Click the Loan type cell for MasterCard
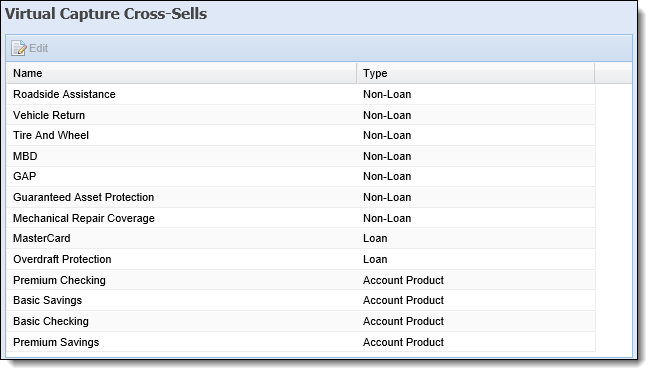Image resolution: width=653 pixels, height=375 pixels. (375, 238)
